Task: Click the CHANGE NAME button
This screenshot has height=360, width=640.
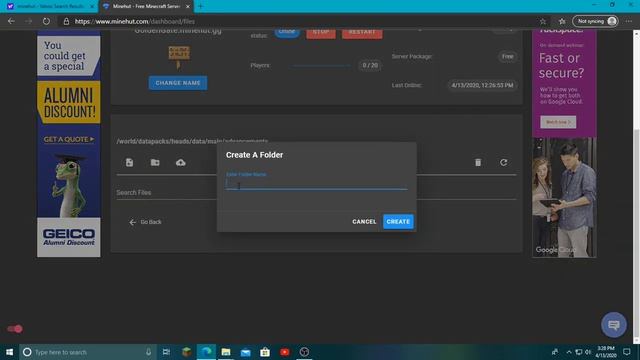Action: pyautogui.click(x=178, y=83)
